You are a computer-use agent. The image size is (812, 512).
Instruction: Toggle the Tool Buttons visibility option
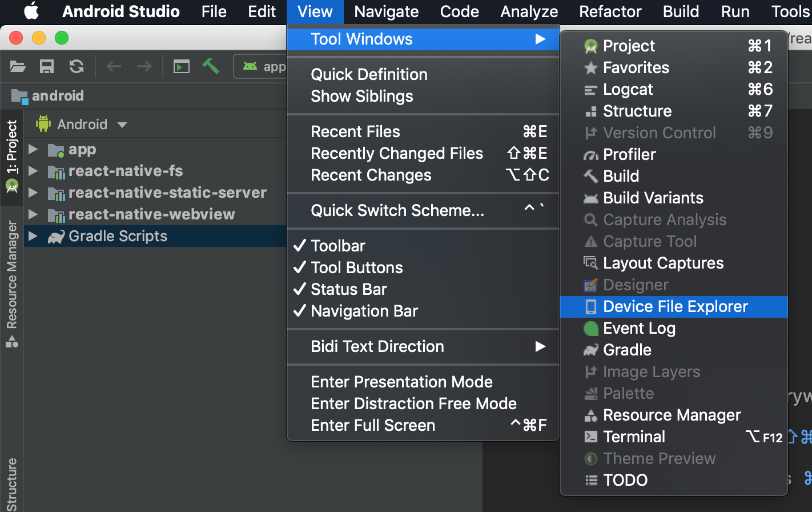pyautogui.click(x=423, y=267)
